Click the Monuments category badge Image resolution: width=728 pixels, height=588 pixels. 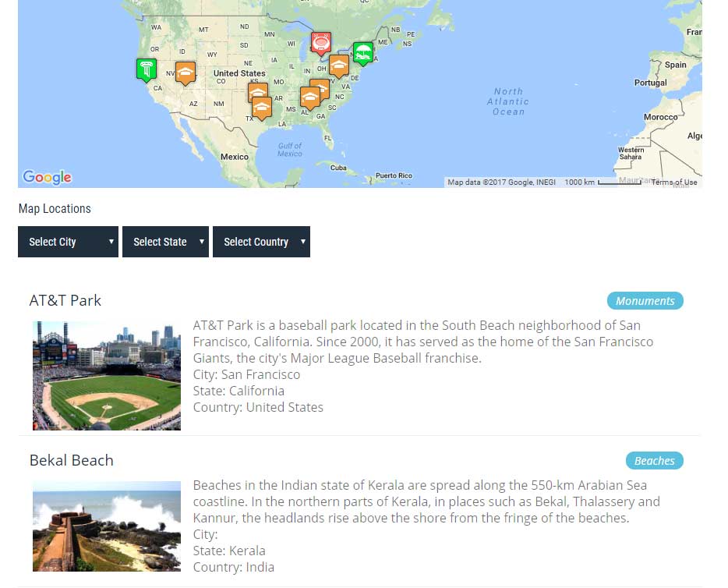tap(645, 301)
